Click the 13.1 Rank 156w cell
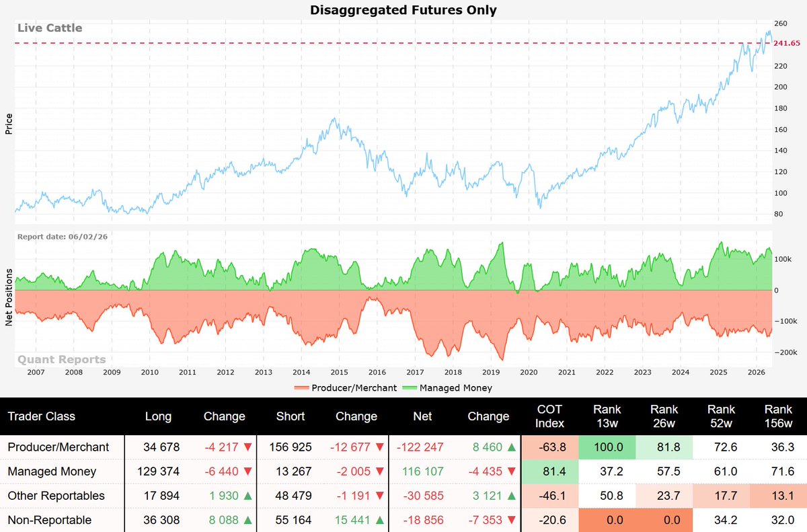 point(780,496)
